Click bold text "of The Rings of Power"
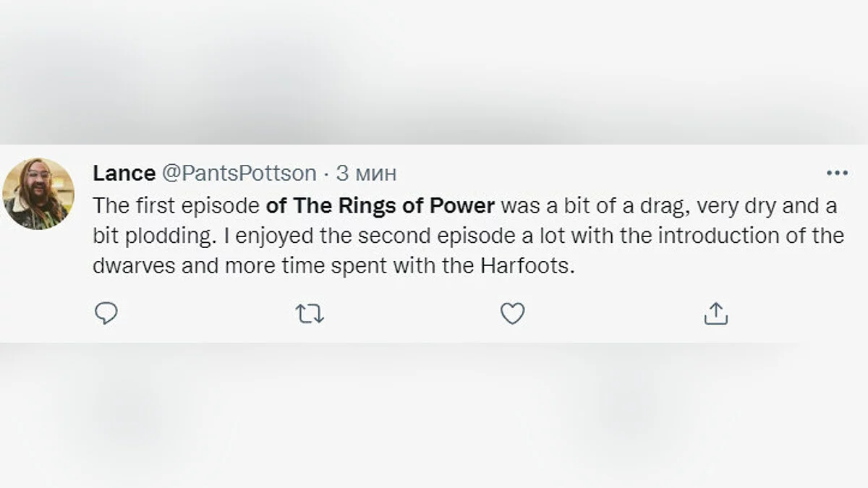The image size is (868, 488). coord(380,205)
